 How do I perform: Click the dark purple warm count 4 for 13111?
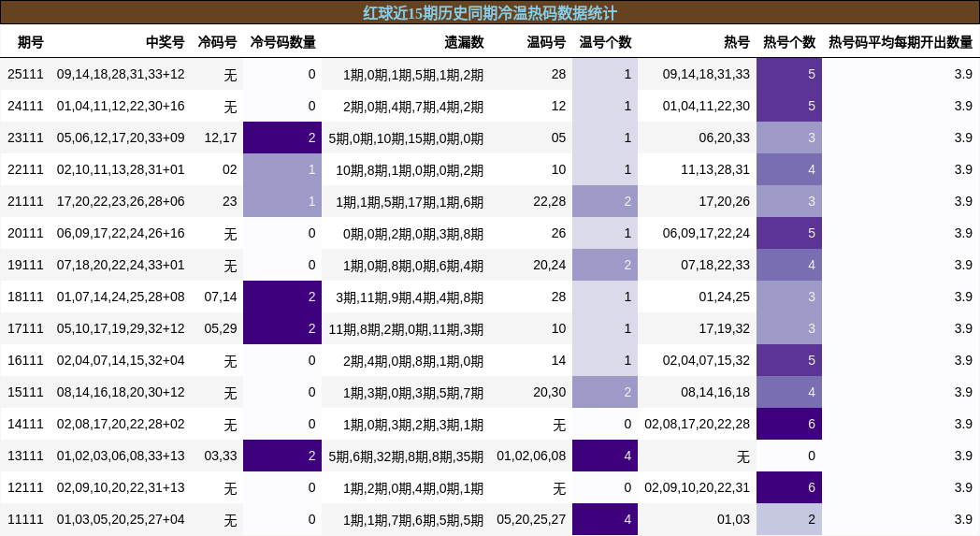tap(605, 456)
